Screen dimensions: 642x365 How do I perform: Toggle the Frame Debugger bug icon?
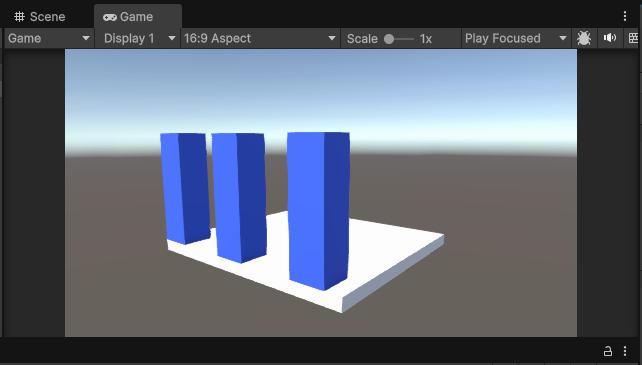584,39
